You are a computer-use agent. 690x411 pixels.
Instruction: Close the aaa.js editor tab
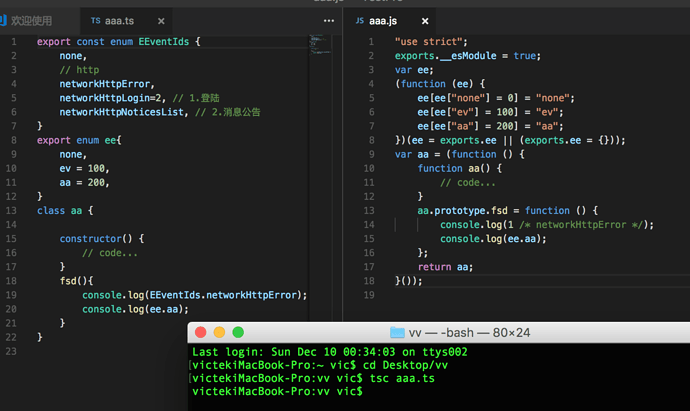[x=425, y=21]
